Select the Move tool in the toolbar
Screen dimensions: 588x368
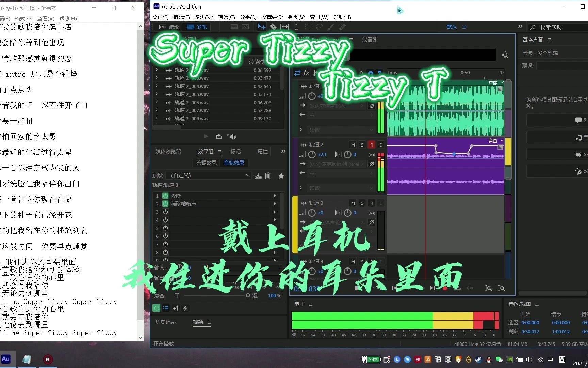261,27
